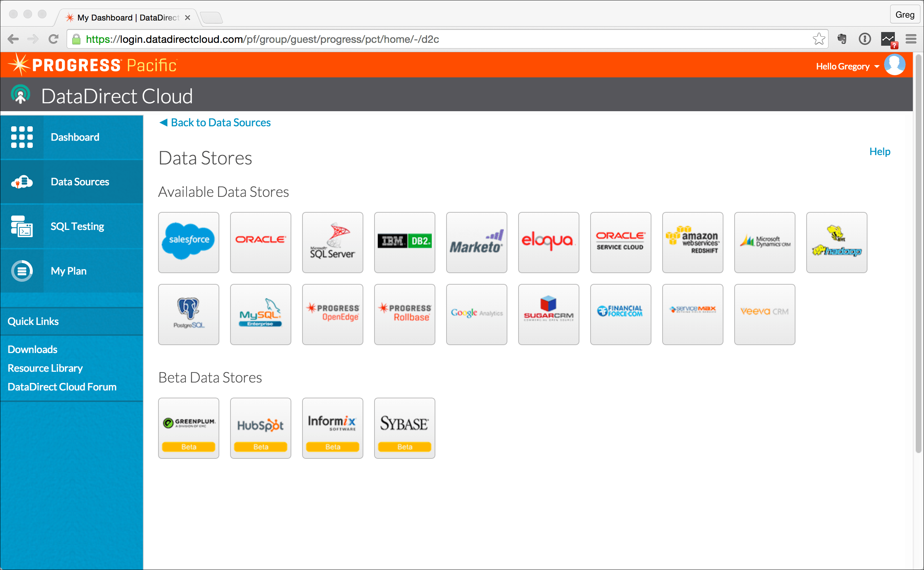Open SQL Testing from the sidebar
Viewport: 924px width, 570px height.
[72, 226]
